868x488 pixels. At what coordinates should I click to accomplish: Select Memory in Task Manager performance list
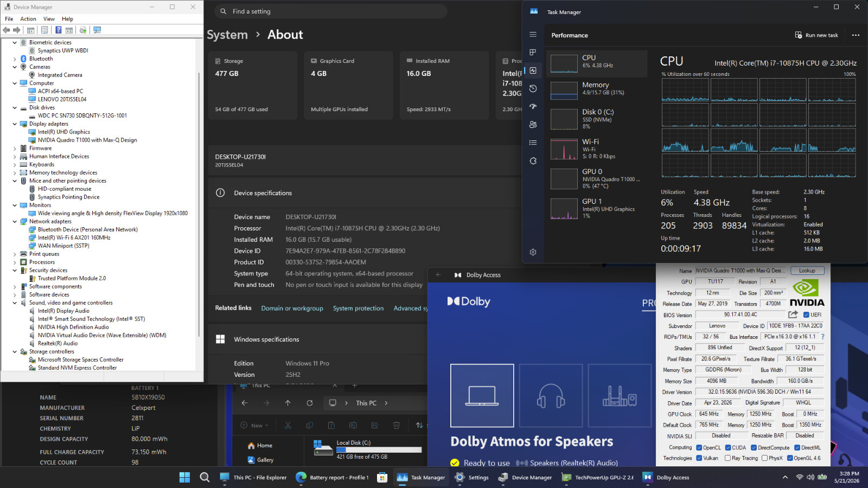(x=597, y=91)
